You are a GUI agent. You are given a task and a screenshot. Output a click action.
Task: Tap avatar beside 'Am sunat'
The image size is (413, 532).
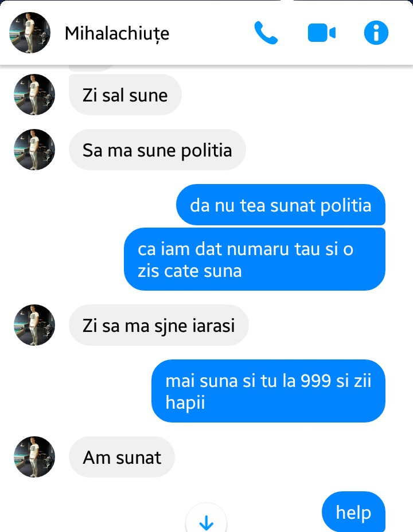click(34, 457)
